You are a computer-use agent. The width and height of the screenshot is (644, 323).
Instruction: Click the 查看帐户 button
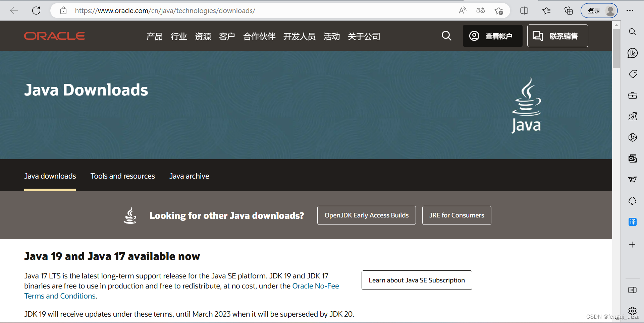[493, 36]
